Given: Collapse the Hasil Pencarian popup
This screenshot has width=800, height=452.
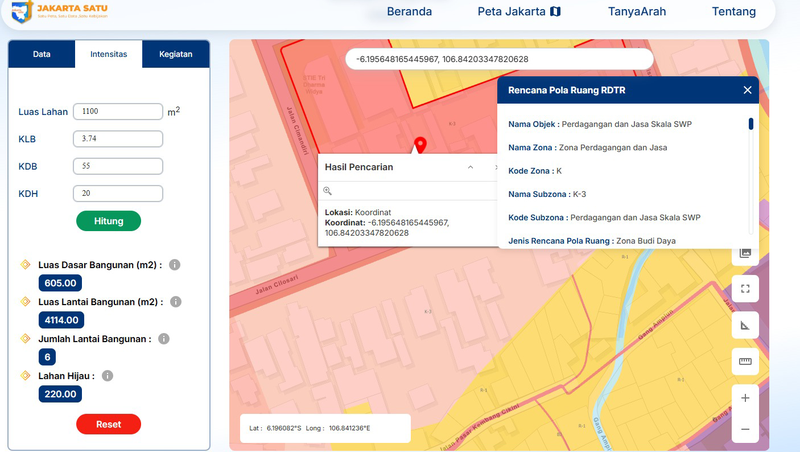Looking at the screenshot, I should point(470,167).
